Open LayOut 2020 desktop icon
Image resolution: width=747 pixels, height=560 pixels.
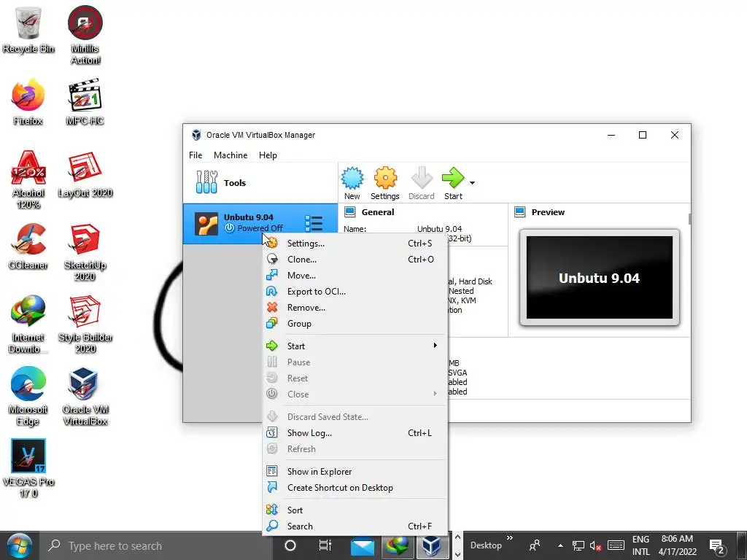[x=85, y=174]
